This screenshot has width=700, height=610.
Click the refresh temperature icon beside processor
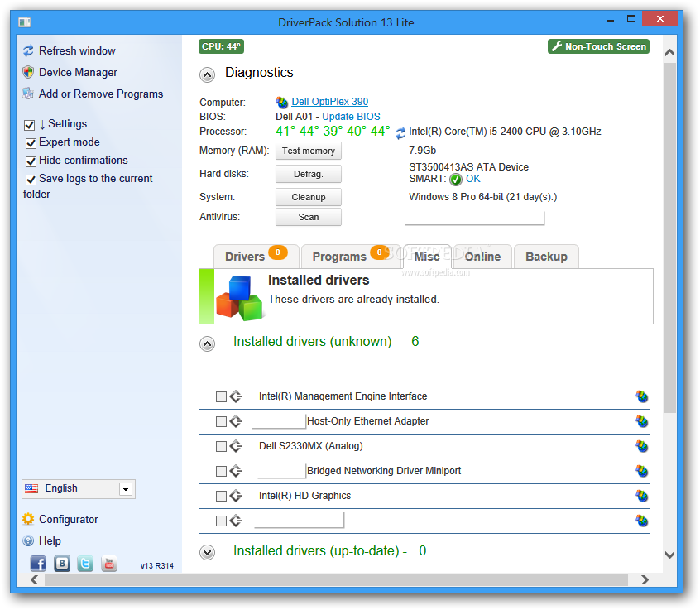pyautogui.click(x=400, y=132)
